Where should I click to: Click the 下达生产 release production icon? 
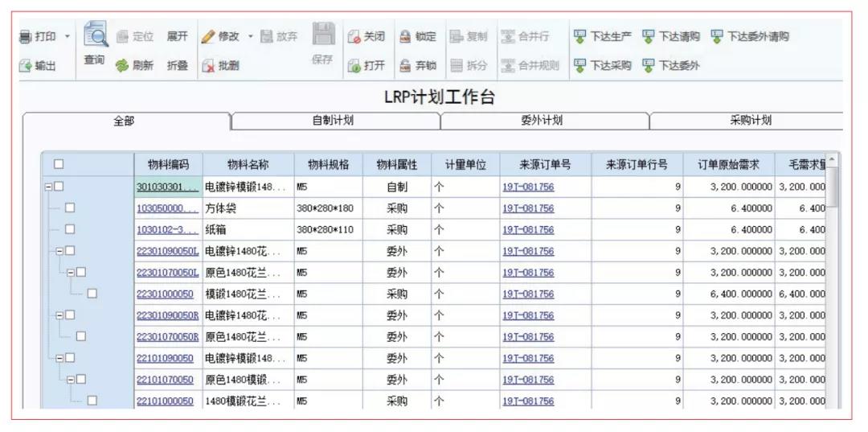(x=579, y=37)
